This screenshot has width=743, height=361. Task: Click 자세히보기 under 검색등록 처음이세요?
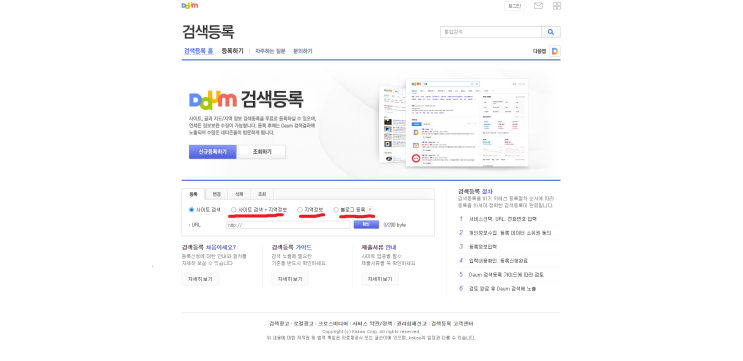(200, 279)
